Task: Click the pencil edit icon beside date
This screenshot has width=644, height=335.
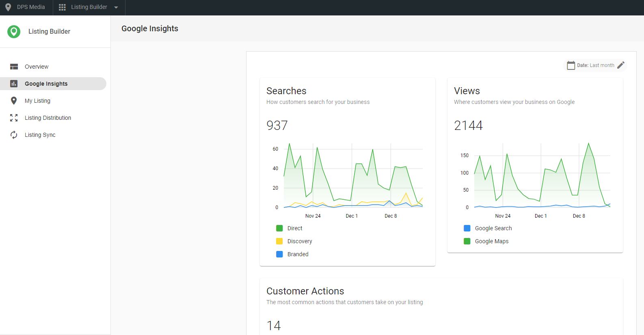Action: pos(621,65)
